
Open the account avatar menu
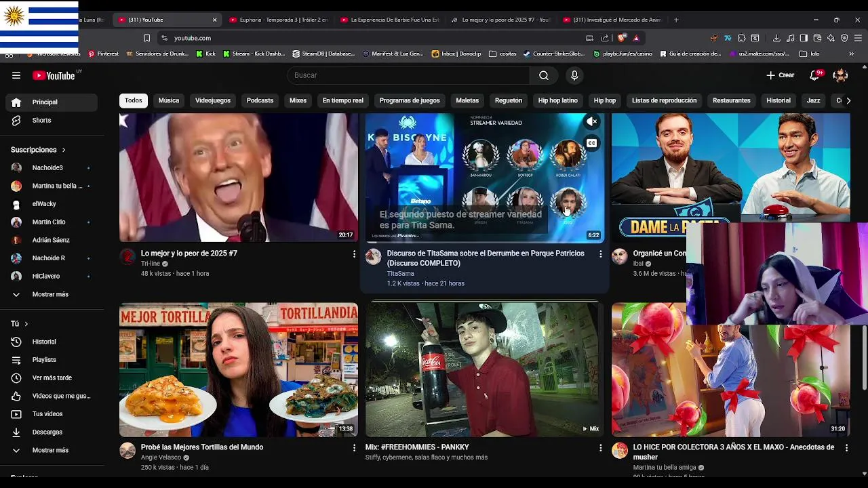click(840, 75)
